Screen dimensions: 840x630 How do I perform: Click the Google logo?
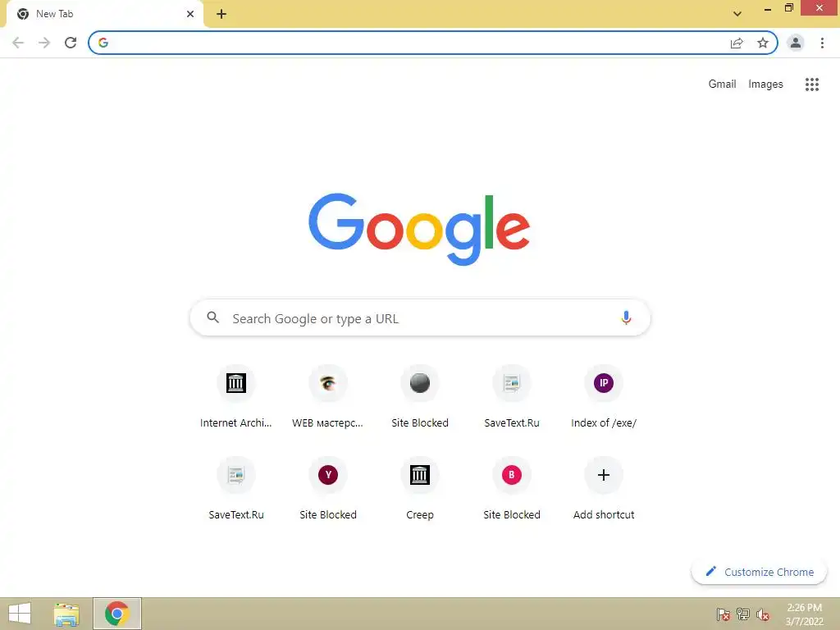click(419, 230)
